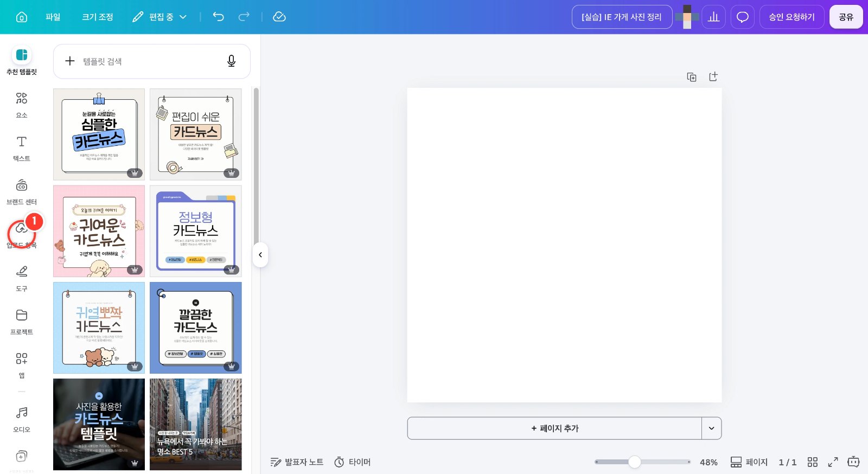868x474 pixels.
Task: Switch to grid view icon
Action: coord(812,462)
